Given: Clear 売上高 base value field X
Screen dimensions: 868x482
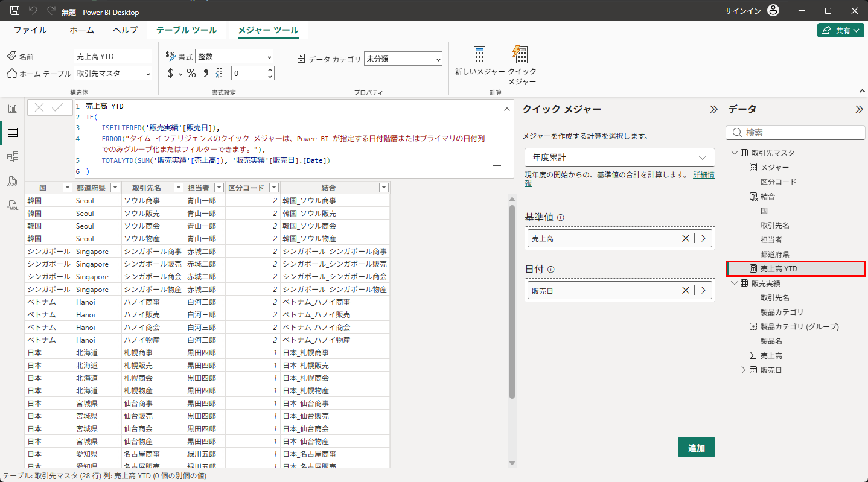Looking at the screenshot, I should pos(686,238).
